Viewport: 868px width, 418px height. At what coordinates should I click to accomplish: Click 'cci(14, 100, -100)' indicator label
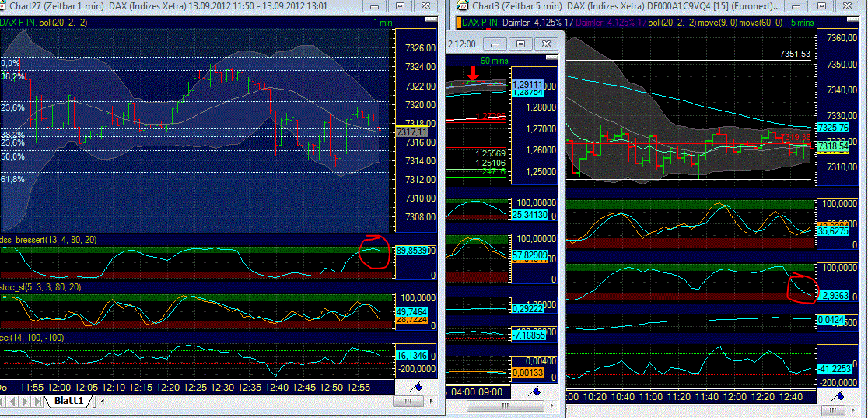click(32, 337)
